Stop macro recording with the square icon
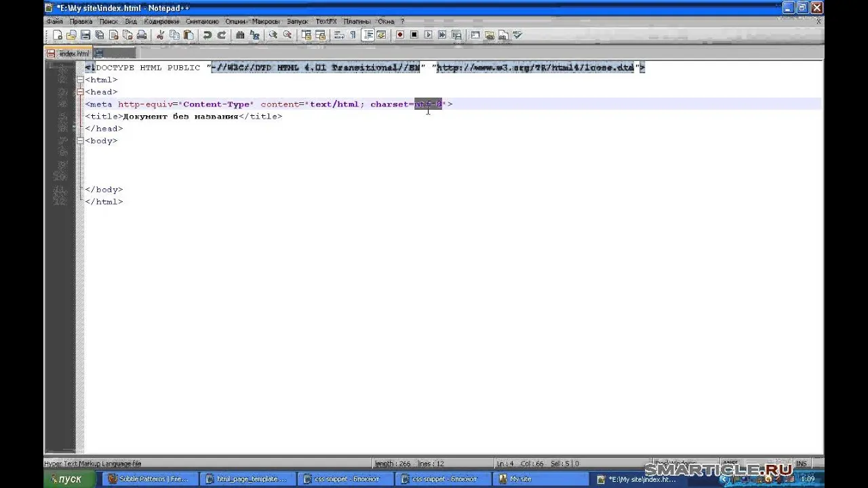Viewport: 868px width, 488px height. [414, 35]
